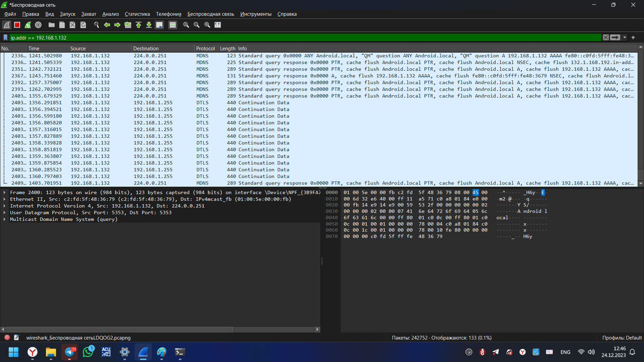Sort by the Time column header
The height and width of the screenshot is (362, 644).
pos(47,49)
